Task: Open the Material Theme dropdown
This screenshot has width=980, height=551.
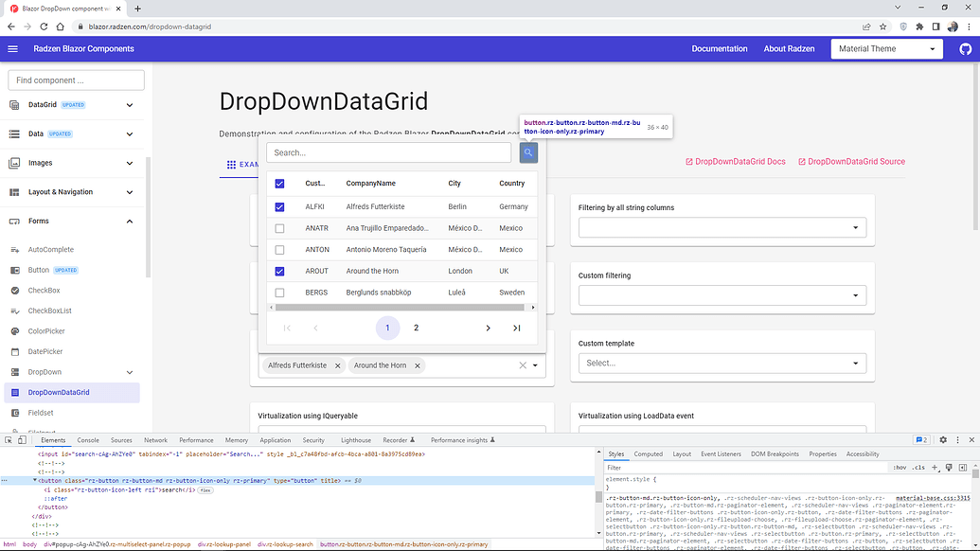Action: click(x=886, y=48)
